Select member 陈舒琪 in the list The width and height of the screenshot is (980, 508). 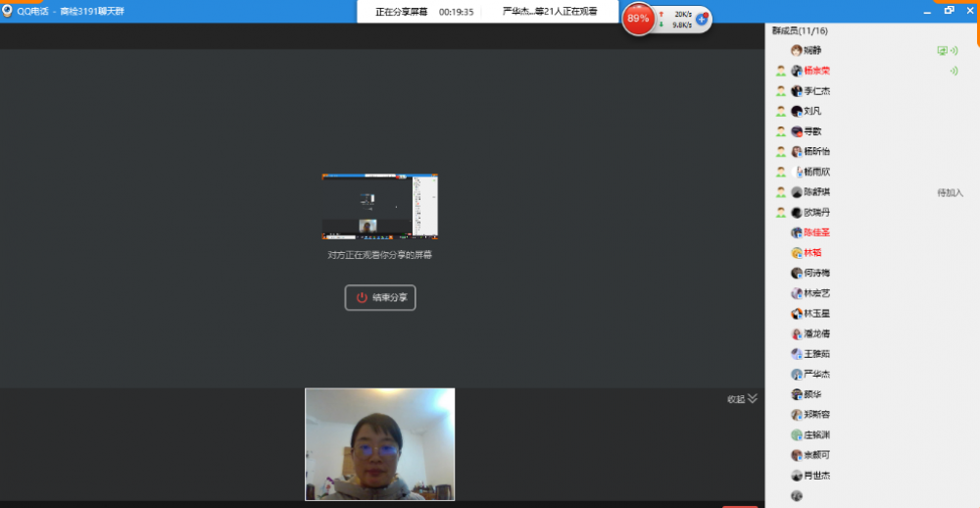[817, 192]
